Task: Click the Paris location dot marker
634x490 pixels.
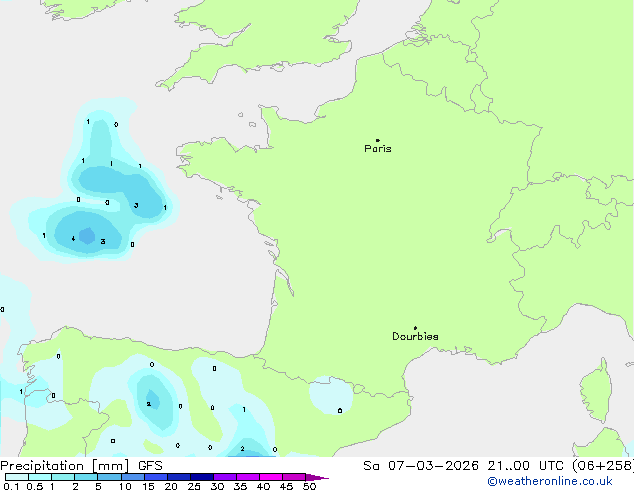Action: pos(378,140)
